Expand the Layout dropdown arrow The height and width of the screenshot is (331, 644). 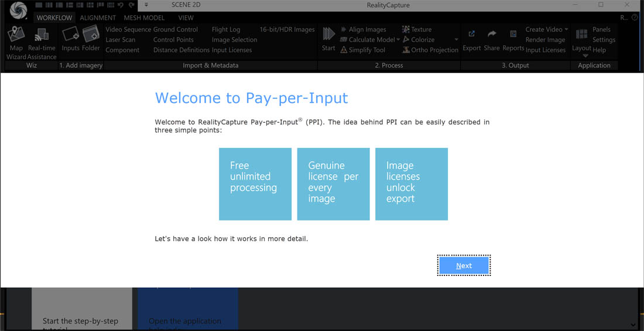click(x=586, y=56)
